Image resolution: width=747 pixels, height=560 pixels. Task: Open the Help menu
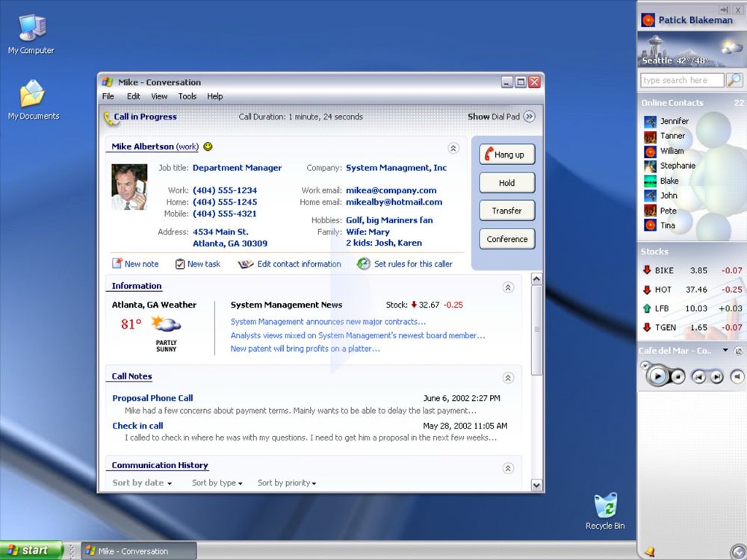(x=215, y=96)
